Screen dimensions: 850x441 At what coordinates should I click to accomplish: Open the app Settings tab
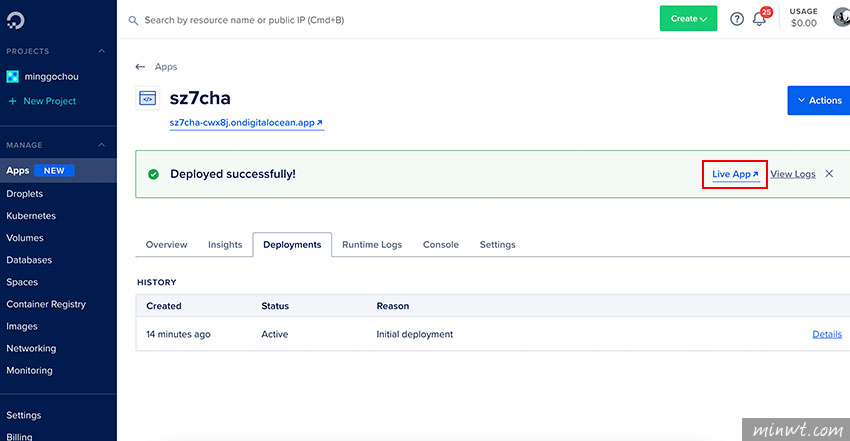pyautogui.click(x=498, y=245)
